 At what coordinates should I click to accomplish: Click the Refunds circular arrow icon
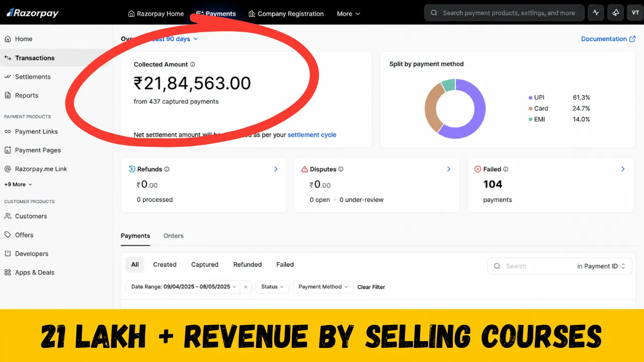click(x=132, y=169)
